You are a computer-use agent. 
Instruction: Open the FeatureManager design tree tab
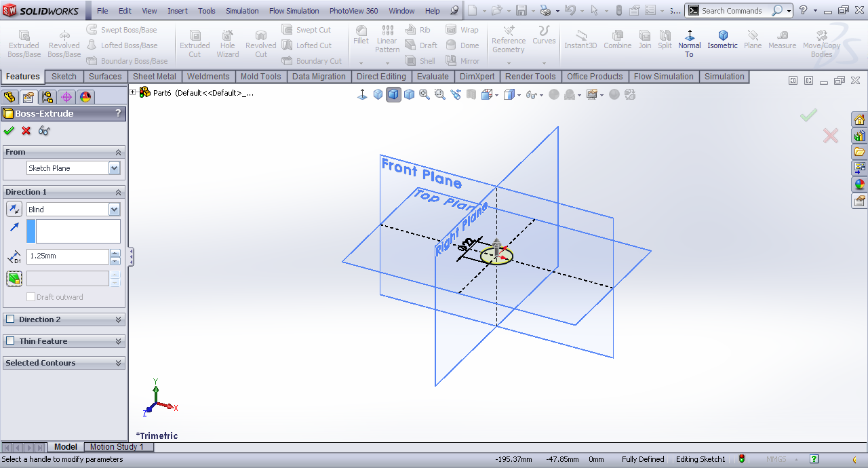[9, 97]
